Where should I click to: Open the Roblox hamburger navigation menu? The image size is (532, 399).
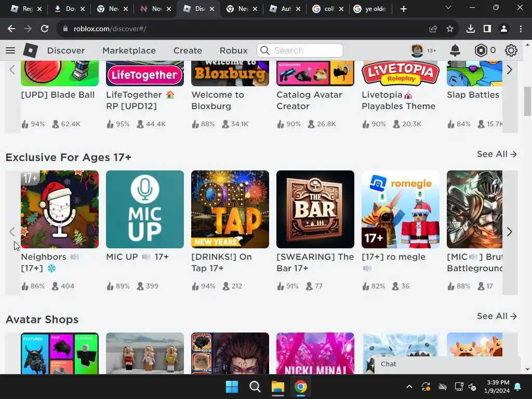click(x=10, y=50)
